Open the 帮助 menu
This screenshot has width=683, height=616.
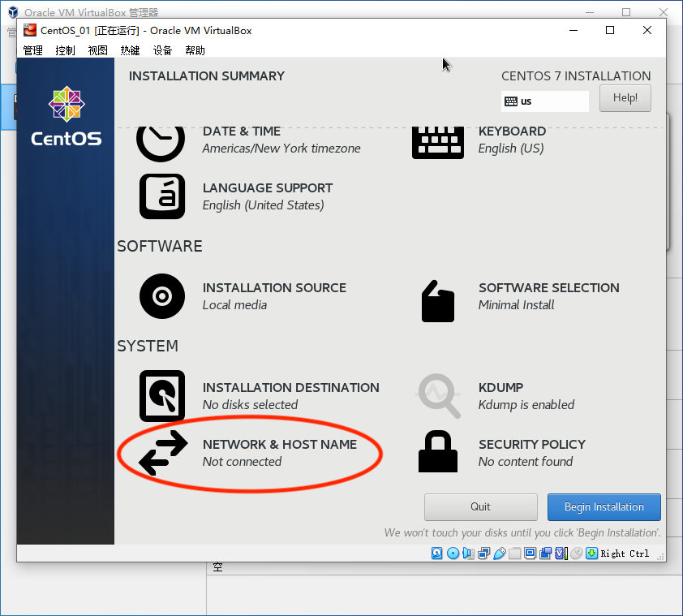coord(195,50)
